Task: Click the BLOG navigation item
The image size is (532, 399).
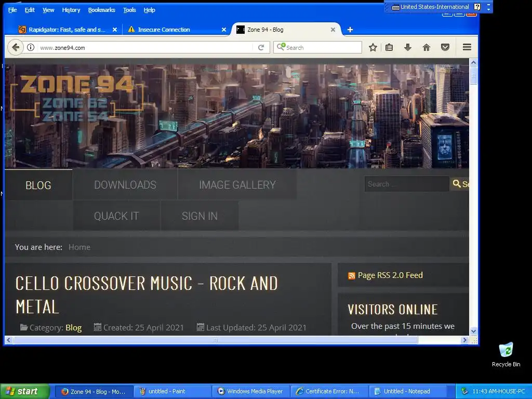Action: coord(38,185)
